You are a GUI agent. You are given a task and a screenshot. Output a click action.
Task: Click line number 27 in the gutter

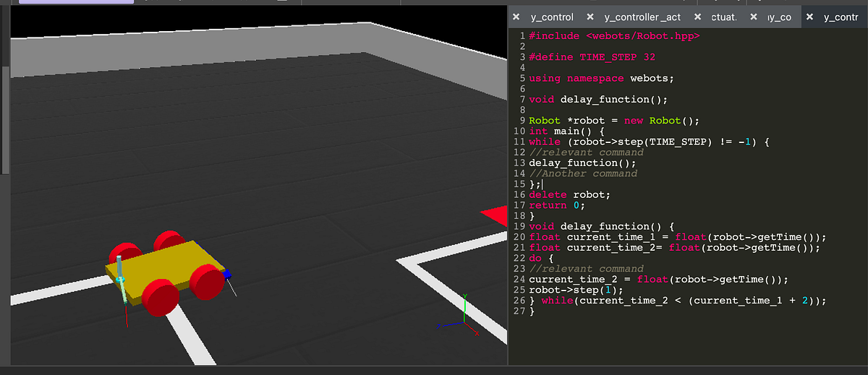[518, 311]
